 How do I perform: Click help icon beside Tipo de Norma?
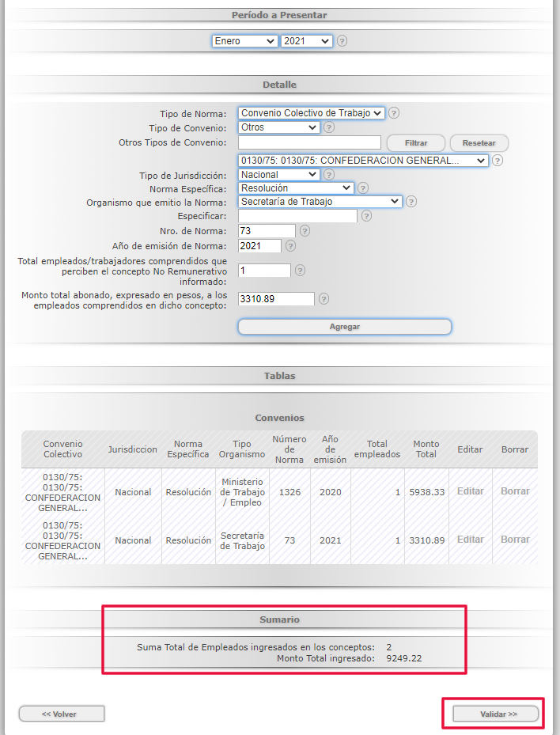394,113
